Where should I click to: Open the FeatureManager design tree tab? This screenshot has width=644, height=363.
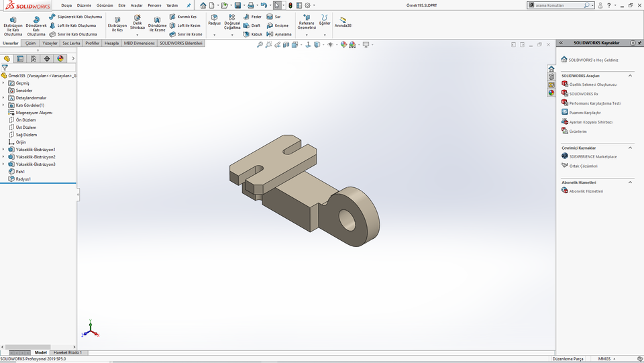[7, 59]
